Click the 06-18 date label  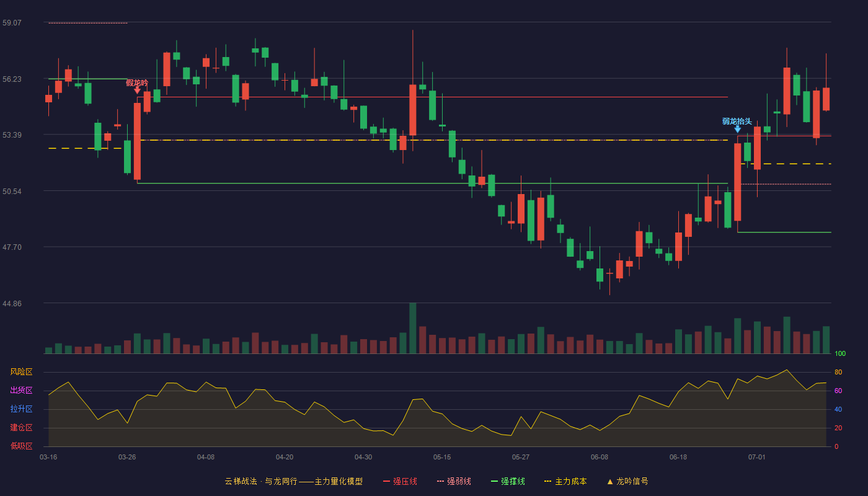[678, 457]
